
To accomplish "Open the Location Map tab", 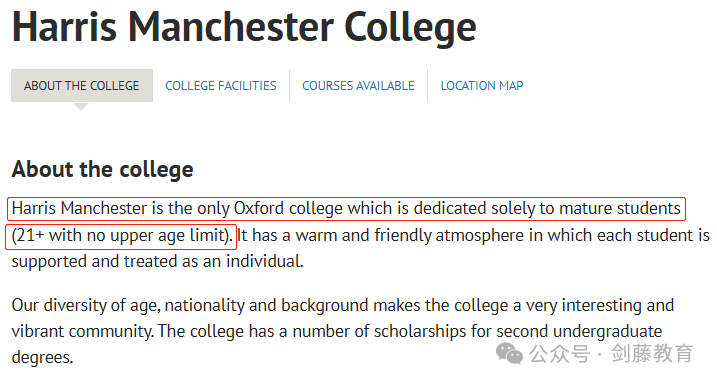I will [482, 85].
